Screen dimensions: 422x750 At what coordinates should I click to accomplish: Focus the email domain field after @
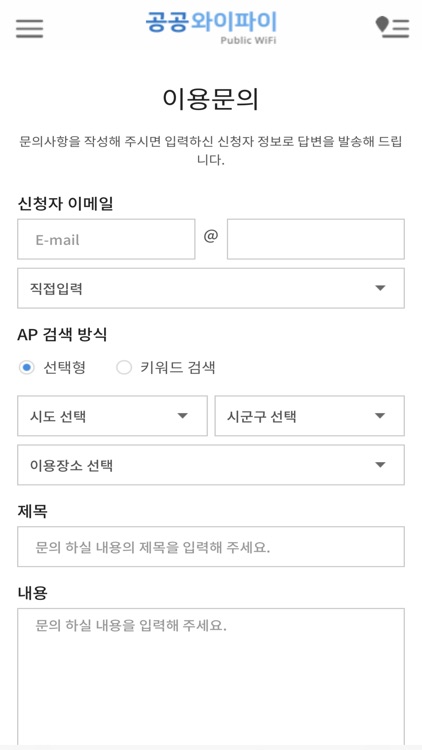coord(316,239)
